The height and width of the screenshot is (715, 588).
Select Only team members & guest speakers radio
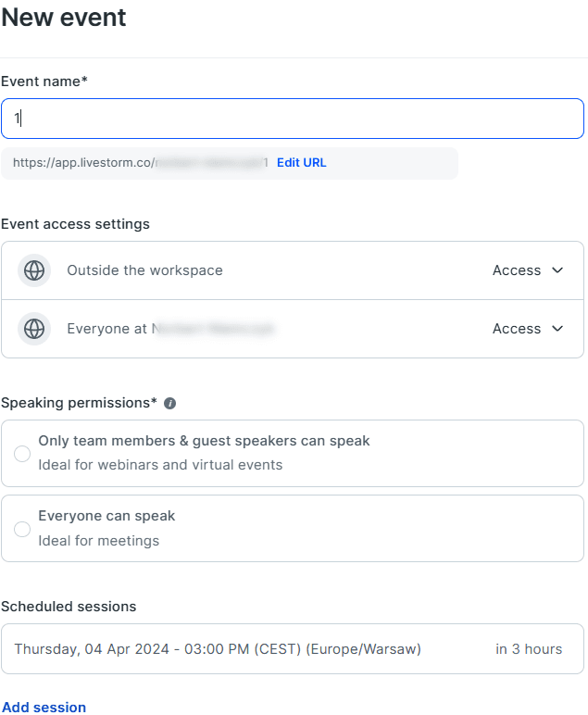[22, 454]
